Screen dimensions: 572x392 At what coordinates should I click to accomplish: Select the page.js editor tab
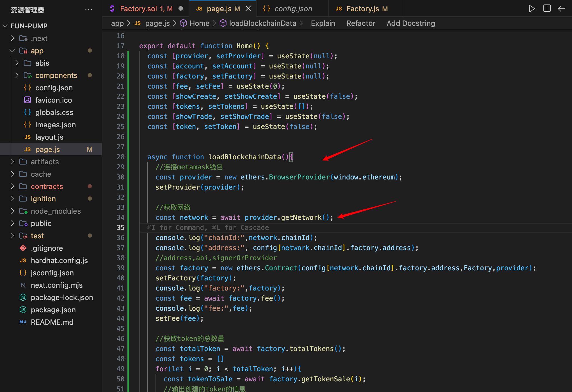pos(223,9)
